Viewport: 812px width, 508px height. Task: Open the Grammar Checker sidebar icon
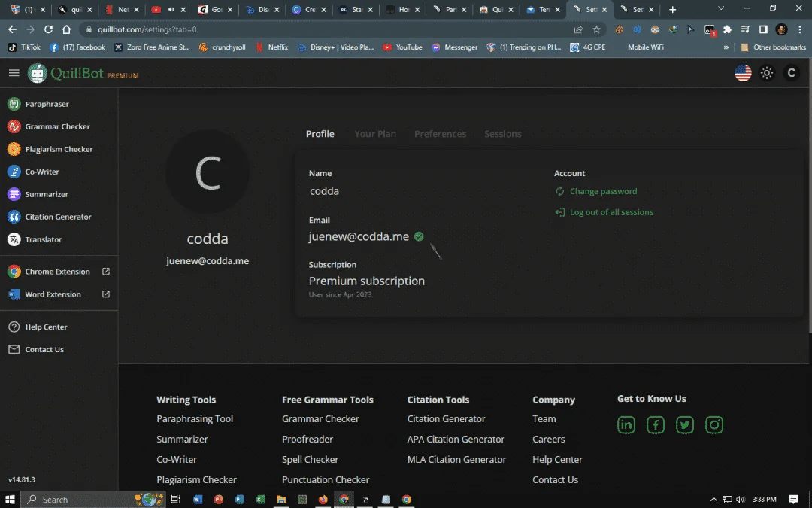(x=14, y=126)
